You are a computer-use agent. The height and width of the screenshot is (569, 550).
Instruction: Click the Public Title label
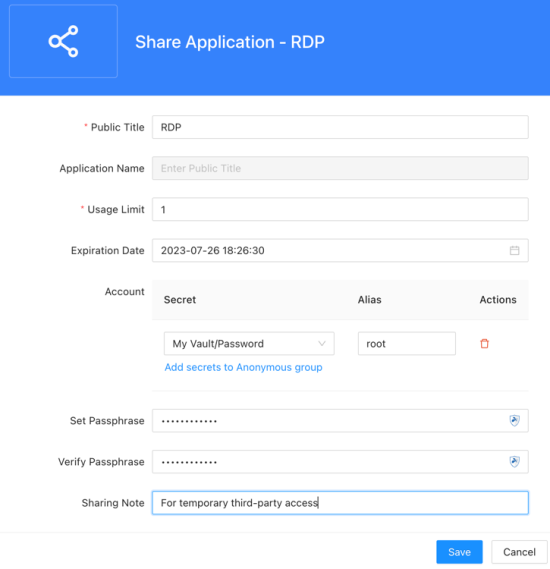[x=117, y=127]
